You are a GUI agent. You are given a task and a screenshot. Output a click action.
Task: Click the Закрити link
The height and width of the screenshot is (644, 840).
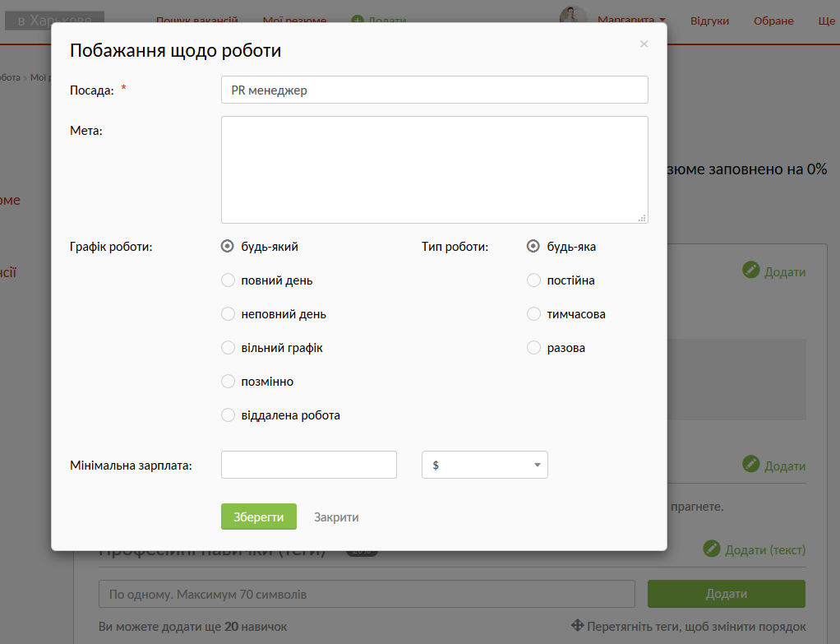point(336,517)
